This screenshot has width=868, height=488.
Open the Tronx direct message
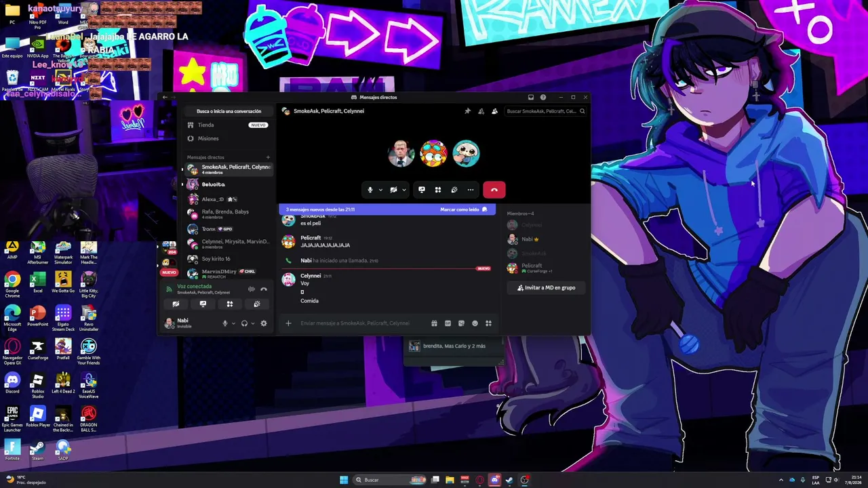229,229
